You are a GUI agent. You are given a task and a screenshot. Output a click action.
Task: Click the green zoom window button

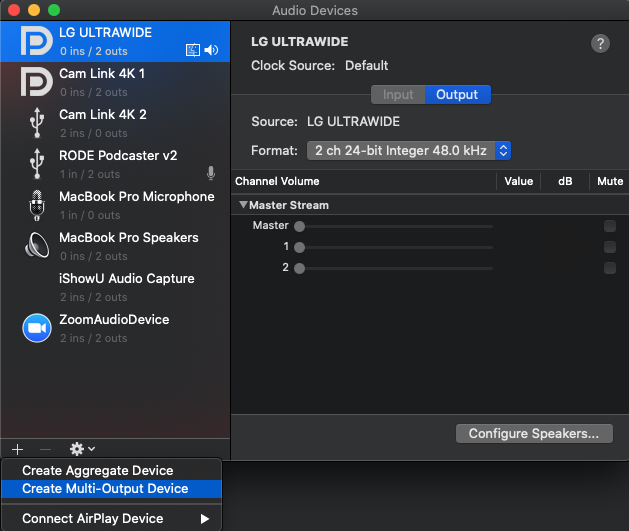(54, 10)
